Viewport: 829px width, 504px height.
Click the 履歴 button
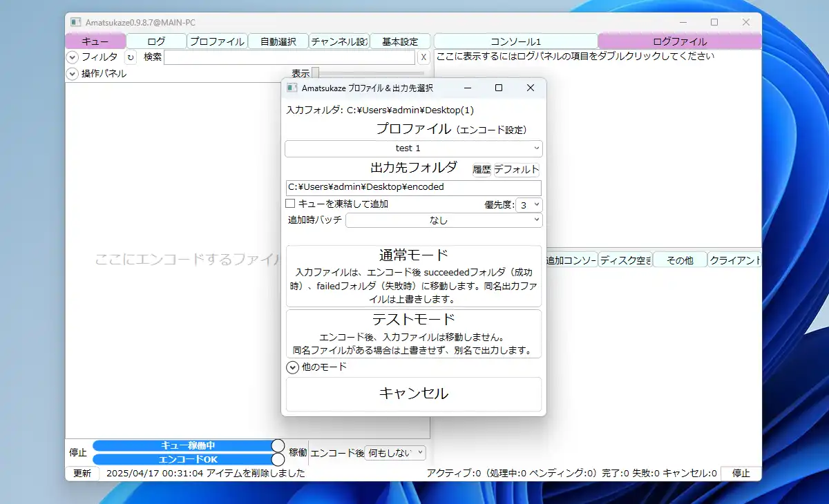coord(482,169)
